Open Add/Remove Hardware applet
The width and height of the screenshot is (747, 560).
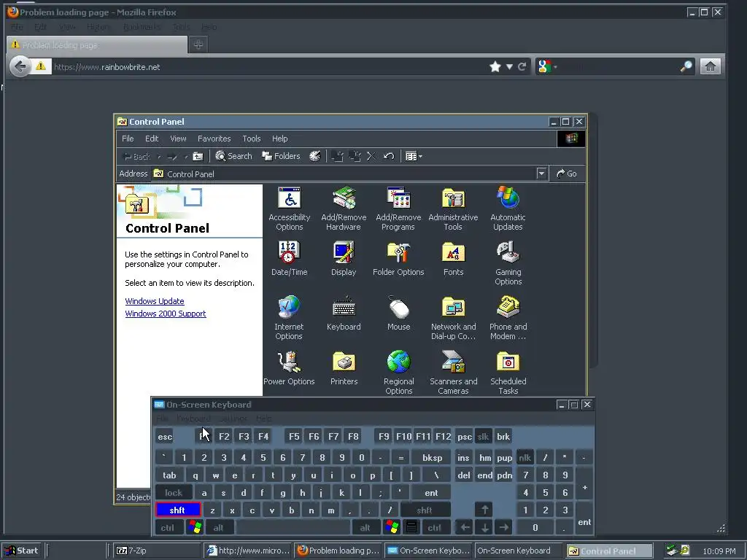(344, 209)
